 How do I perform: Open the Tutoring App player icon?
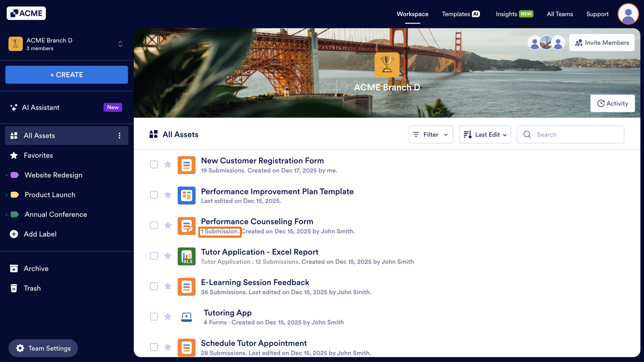click(186, 317)
